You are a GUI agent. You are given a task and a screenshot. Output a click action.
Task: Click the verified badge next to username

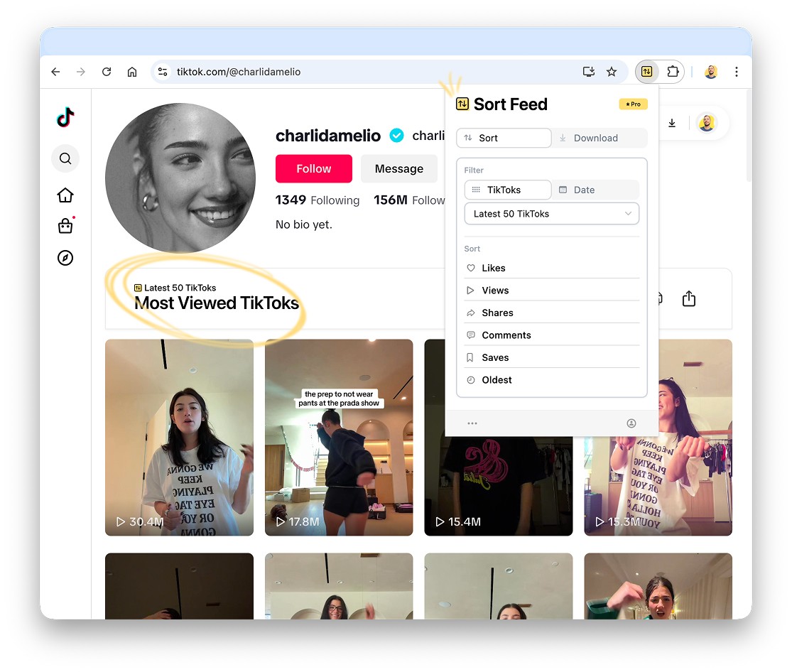(x=397, y=136)
